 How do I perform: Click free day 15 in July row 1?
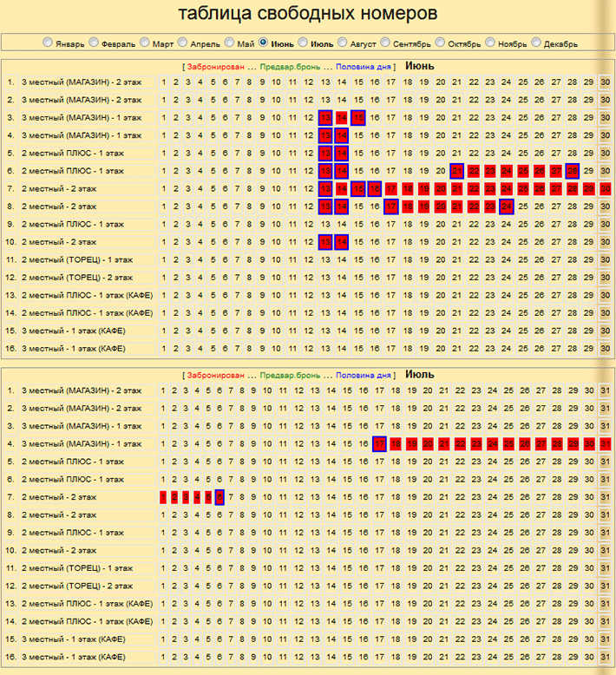point(347,390)
